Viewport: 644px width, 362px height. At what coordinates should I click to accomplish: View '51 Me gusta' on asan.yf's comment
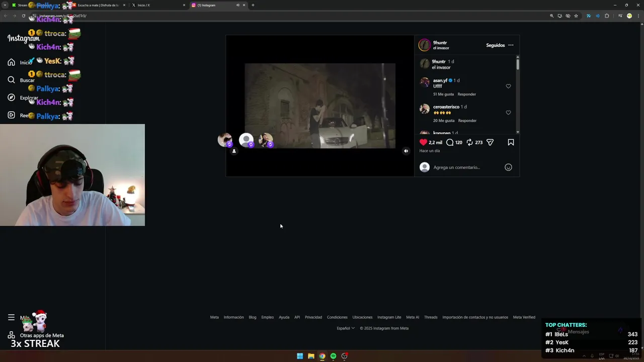pyautogui.click(x=443, y=94)
